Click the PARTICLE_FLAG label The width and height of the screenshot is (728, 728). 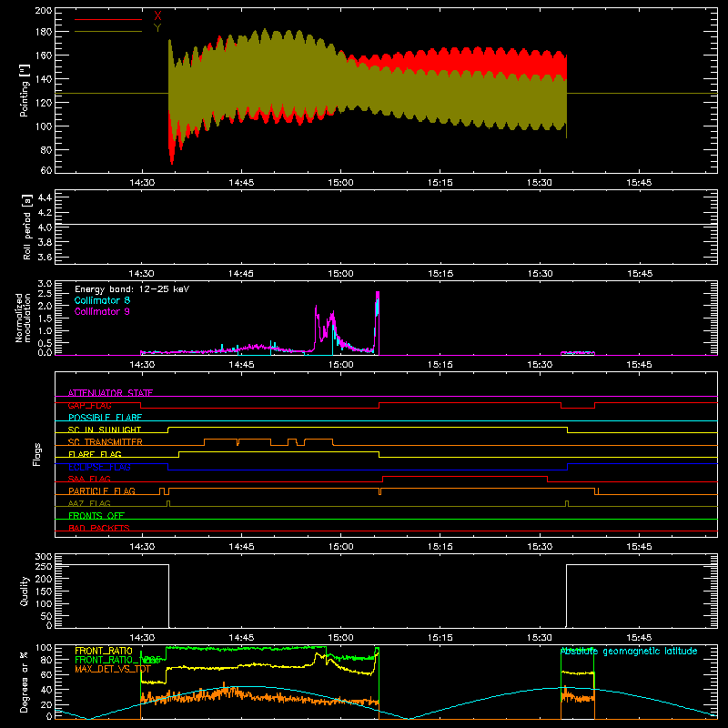(x=102, y=490)
